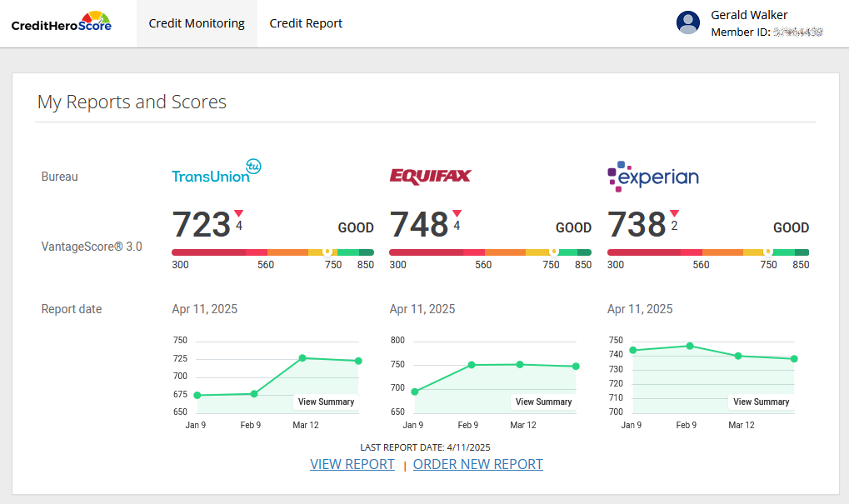Click the Equifax Apr 11, 2025 report date

tap(422, 309)
